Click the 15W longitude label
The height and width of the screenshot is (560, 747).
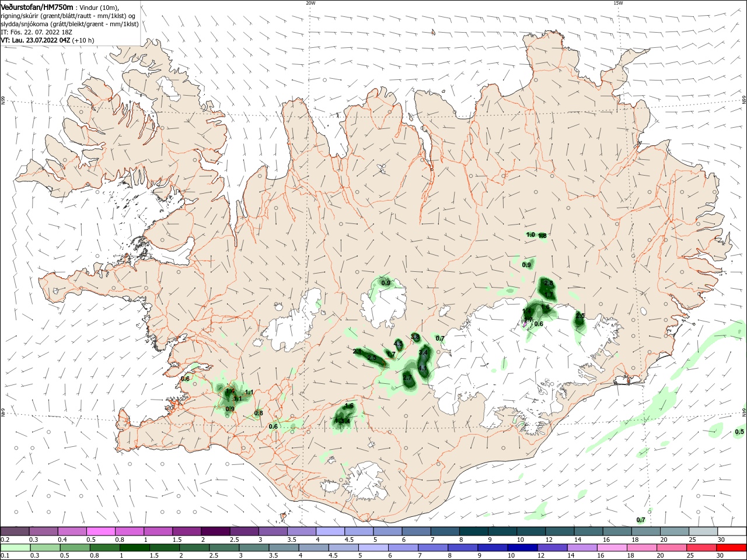[617, 3]
